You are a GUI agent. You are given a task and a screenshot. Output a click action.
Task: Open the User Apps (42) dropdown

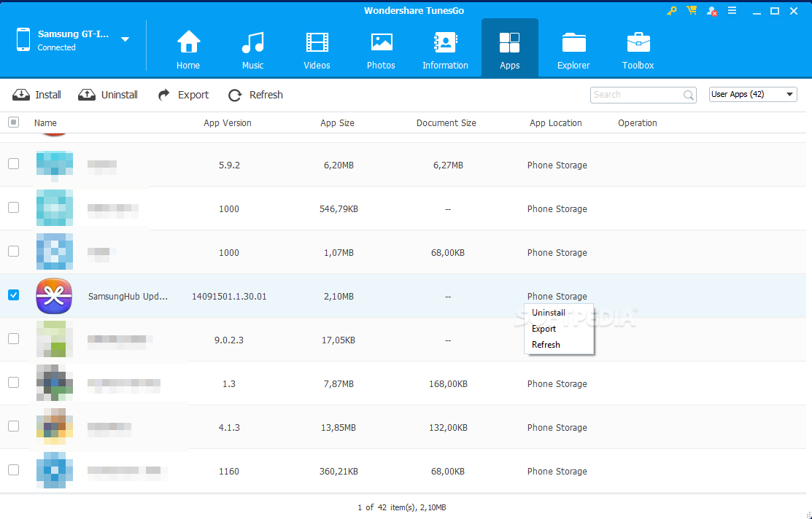pos(752,94)
